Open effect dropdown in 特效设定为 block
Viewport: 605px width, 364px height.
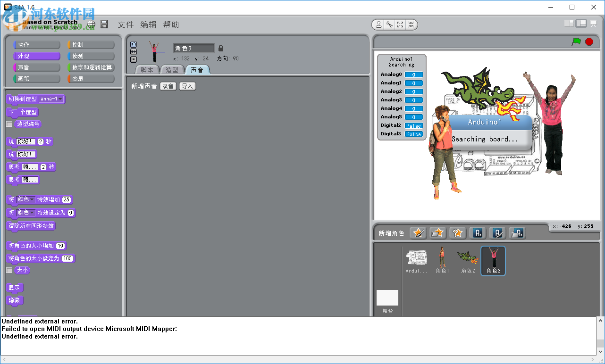[26, 213]
